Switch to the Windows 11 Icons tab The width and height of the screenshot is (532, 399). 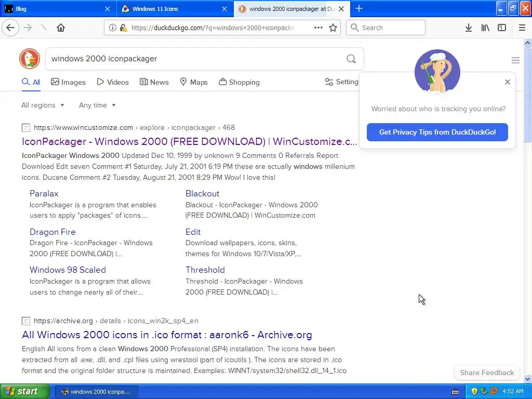175,9
